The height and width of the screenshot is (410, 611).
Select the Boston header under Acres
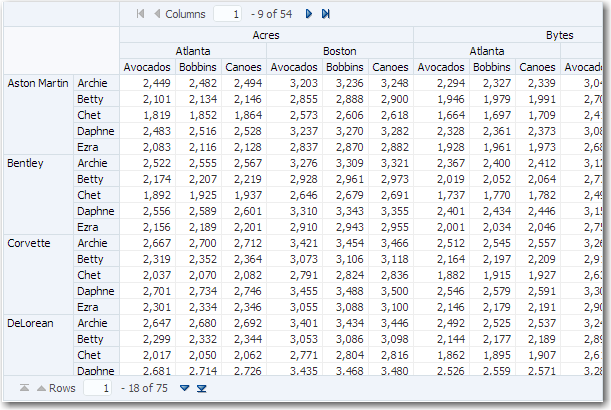340,51
